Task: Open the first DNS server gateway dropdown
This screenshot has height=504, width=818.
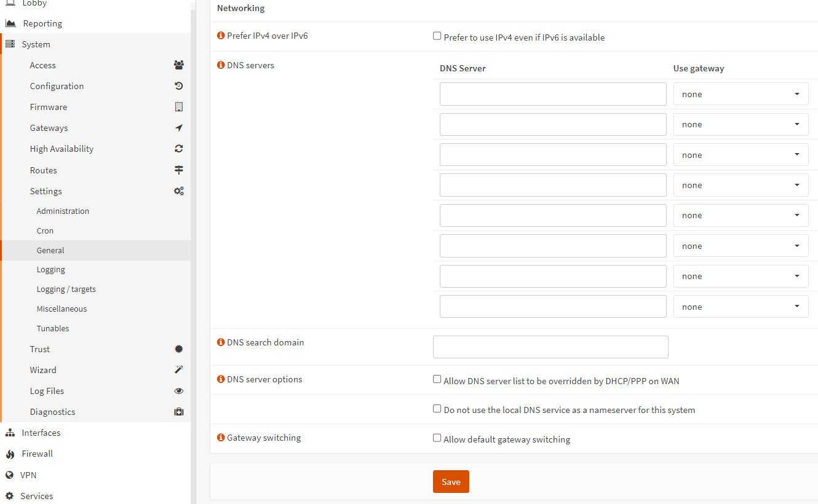Action: point(741,94)
